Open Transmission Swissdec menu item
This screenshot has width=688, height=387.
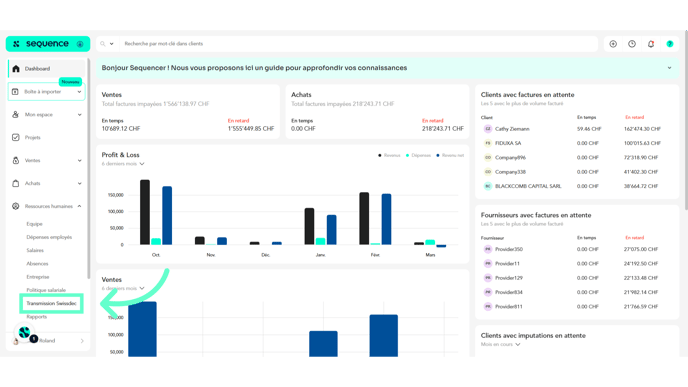pyautogui.click(x=51, y=304)
